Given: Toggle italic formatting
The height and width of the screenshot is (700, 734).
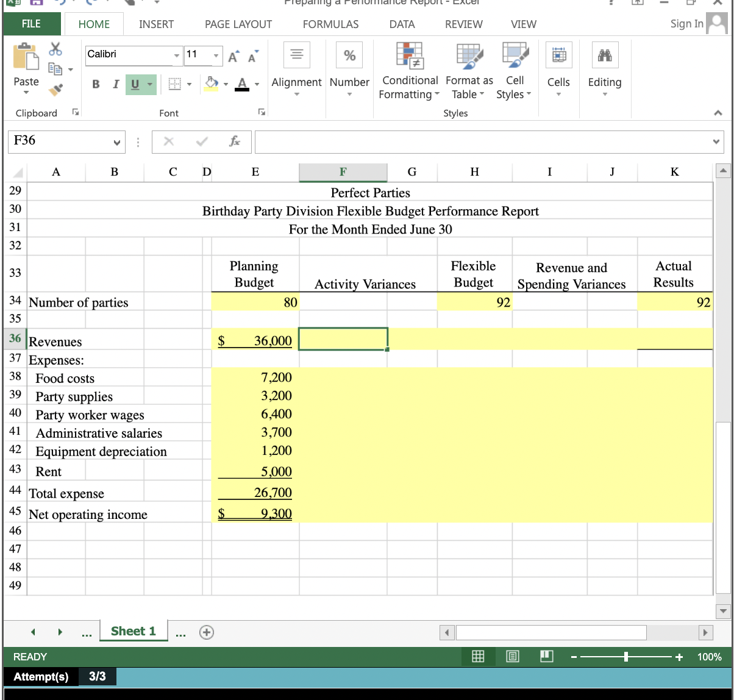Looking at the screenshot, I should pos(116,84).
